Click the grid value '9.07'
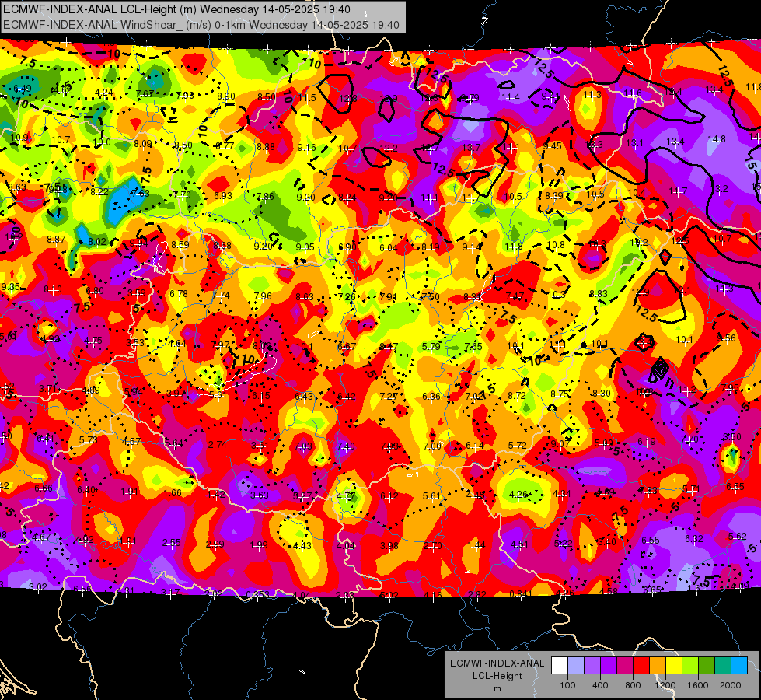 pyautogui.click(x=560, y=444)
